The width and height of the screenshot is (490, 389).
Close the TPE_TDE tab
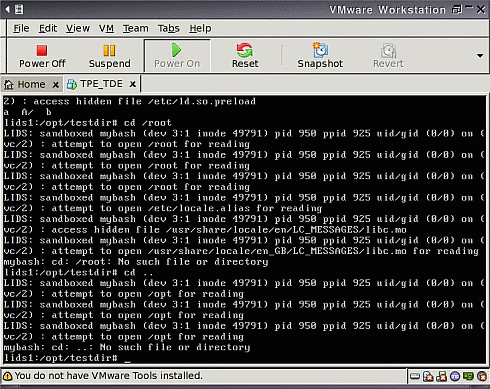click(x=132, y=84)
